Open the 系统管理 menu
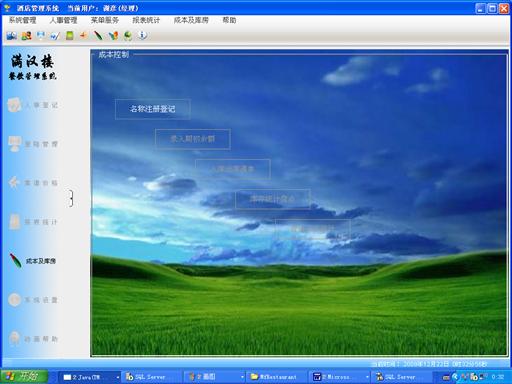The height and width of the screenshot is (384, 512). click(22, 20)
